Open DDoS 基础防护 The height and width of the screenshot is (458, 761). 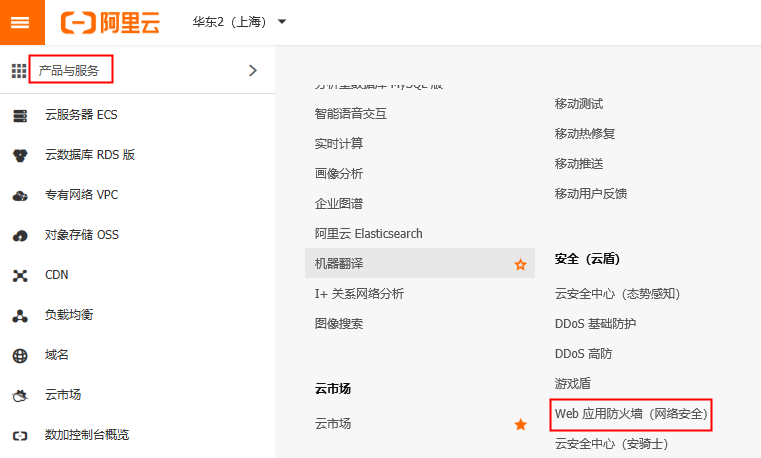pos(596,324)
